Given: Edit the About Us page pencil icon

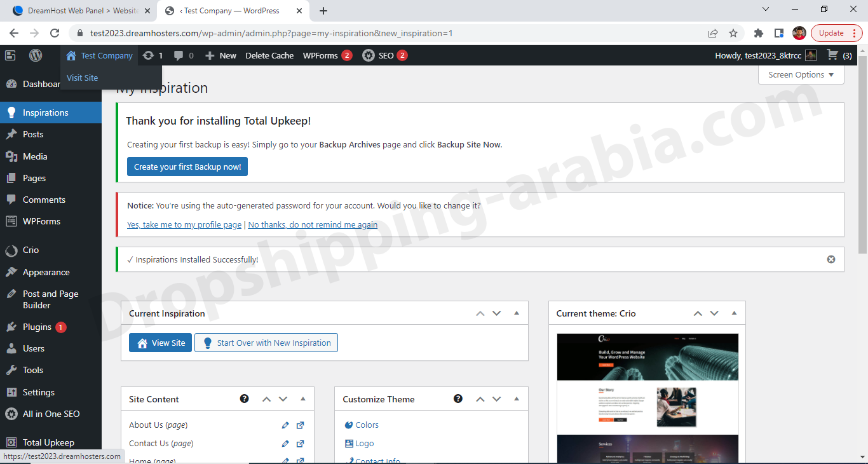Looking at the screenshot, I should click(285, 425).
